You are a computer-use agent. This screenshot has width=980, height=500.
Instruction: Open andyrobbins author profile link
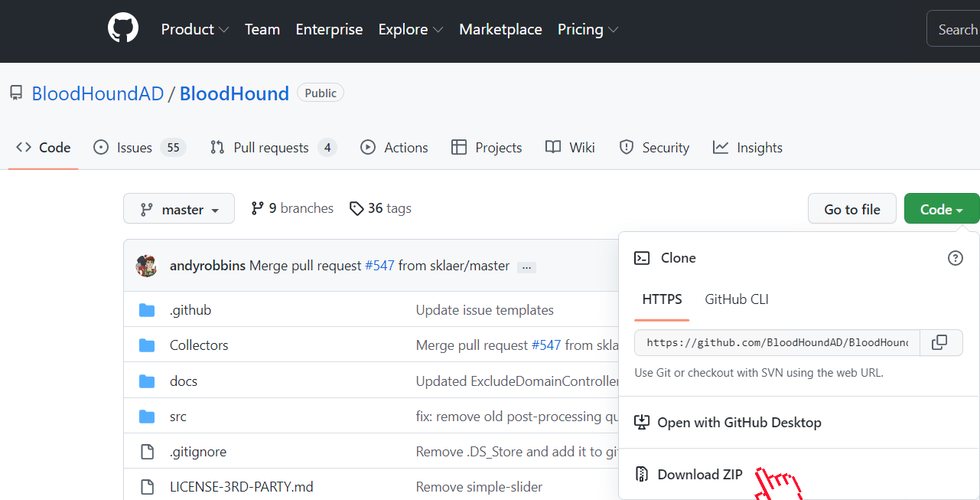click(x=207, y=266)
